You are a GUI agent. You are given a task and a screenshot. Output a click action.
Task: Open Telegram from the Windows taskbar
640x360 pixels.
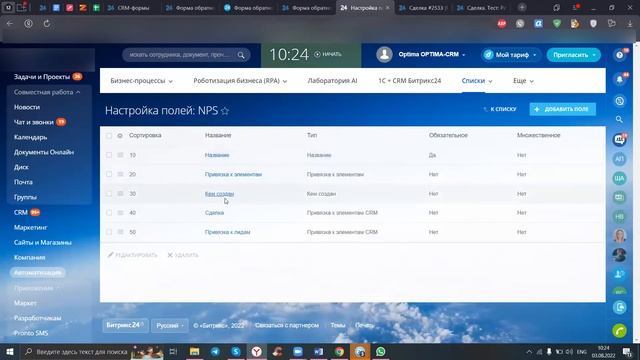coord(215,351)
